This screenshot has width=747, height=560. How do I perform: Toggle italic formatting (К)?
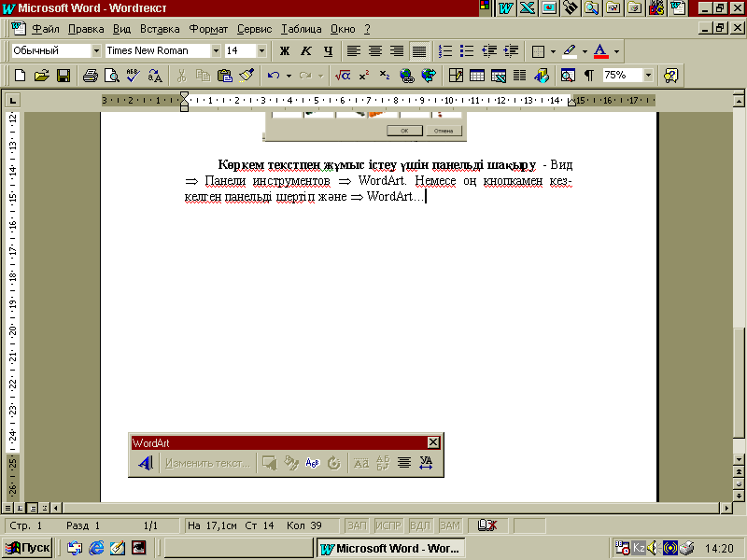(x=306, y=50)
